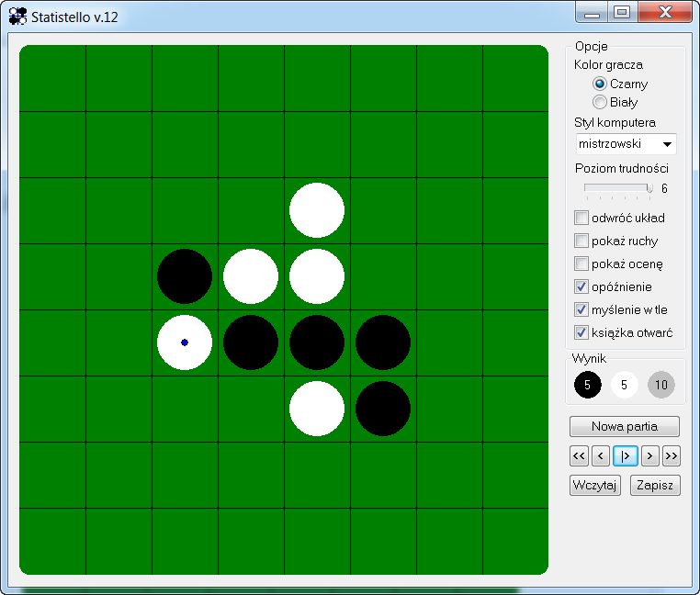Viewport: 700px width, 595px height.
Task: Click the black disc score indicator
Action: pos(588,385)
